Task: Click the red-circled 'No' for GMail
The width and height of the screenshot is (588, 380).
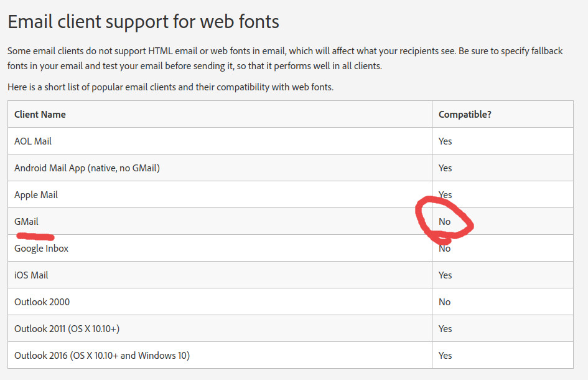Action: 444,222
